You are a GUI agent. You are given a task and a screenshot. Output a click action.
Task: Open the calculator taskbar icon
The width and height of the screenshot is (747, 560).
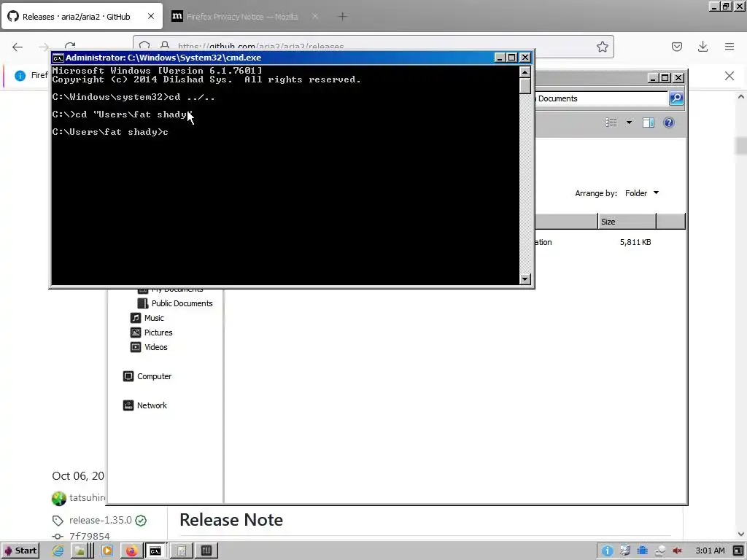[181, 551]
